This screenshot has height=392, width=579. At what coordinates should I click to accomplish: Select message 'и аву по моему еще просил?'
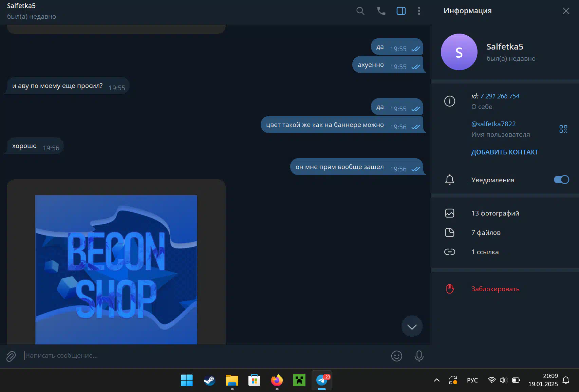click(x=68, y=86)
